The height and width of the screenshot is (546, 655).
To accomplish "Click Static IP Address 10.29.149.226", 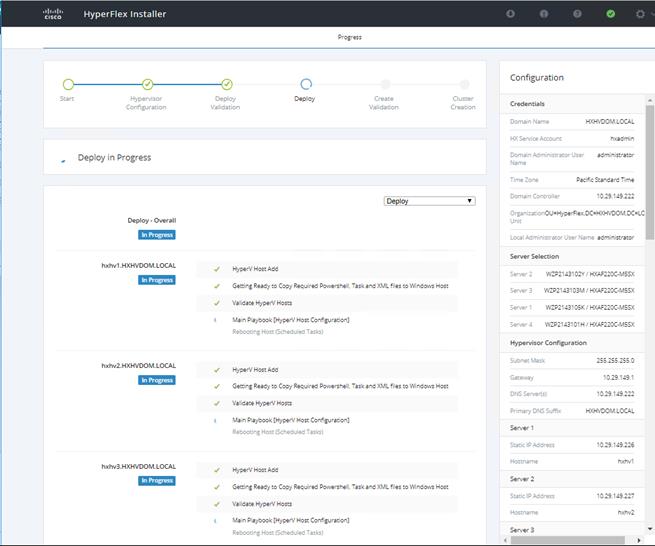I will 615,445.
